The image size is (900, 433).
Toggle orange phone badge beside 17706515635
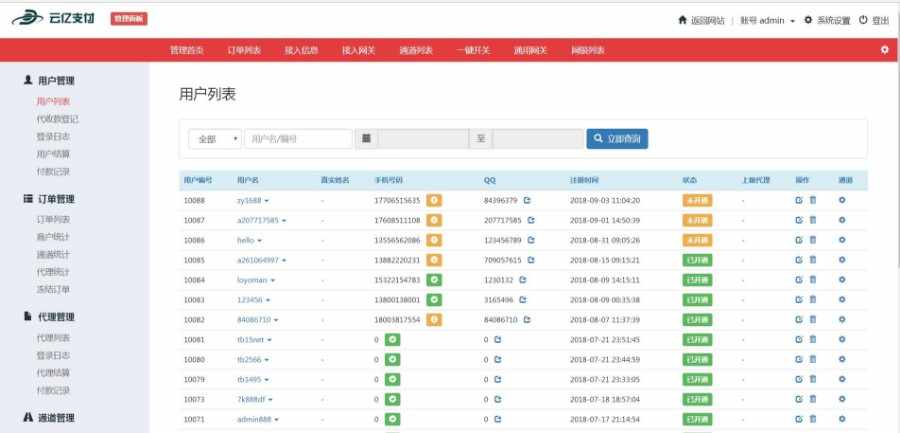pyautogui.click(x=435, y=200)
